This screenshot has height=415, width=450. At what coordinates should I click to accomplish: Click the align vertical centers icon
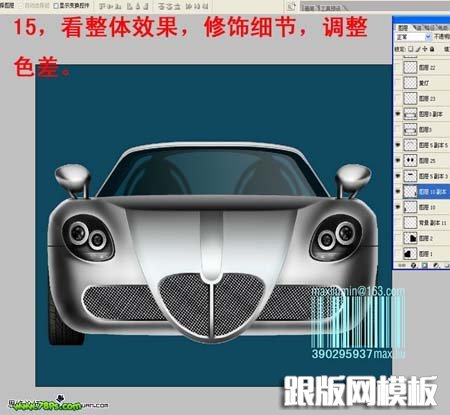[110, 6]
